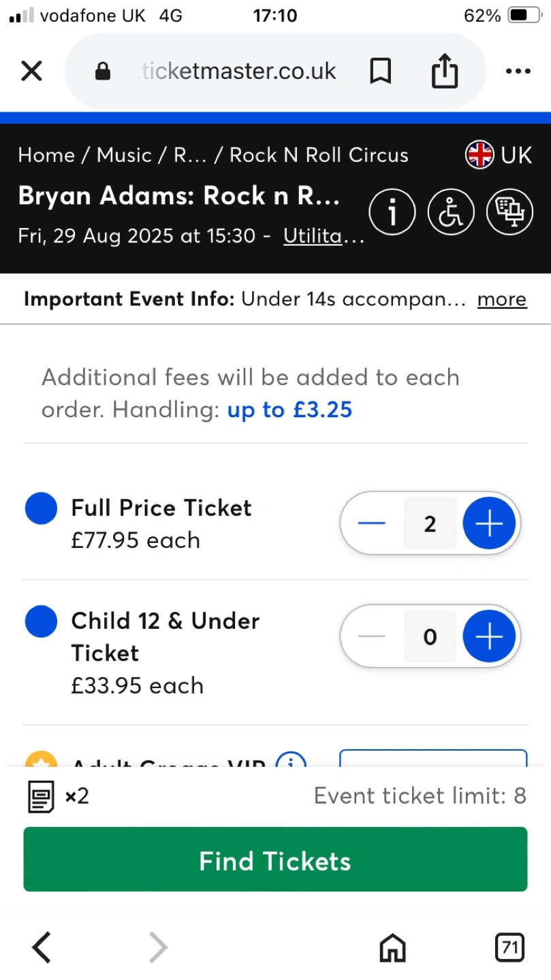Viewport: 551px width, 980px height.
Task: Open browser tabs overview showing 71
Action: point(509,947)
